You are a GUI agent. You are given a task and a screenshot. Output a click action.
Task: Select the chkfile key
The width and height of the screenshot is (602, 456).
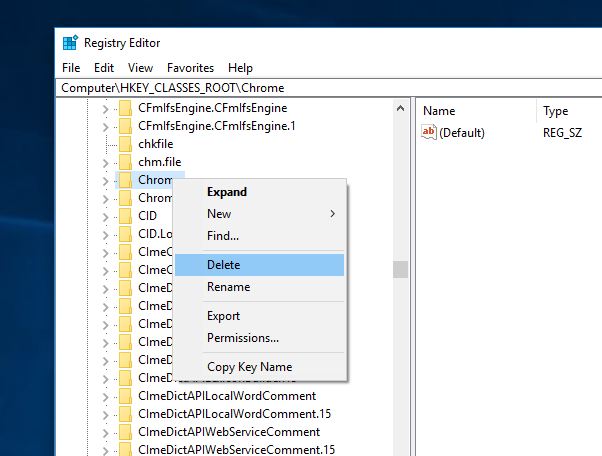pyautogui.click(x=155, y=144)
